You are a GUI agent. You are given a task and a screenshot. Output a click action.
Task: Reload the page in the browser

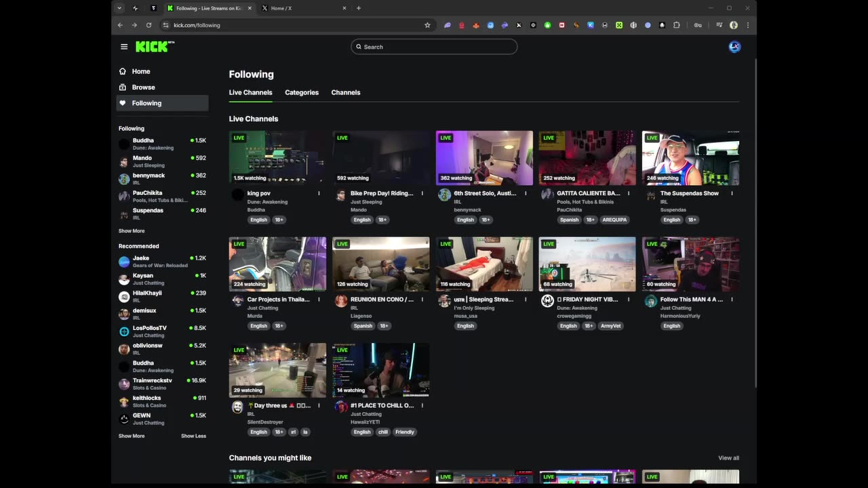coord(149,25)
